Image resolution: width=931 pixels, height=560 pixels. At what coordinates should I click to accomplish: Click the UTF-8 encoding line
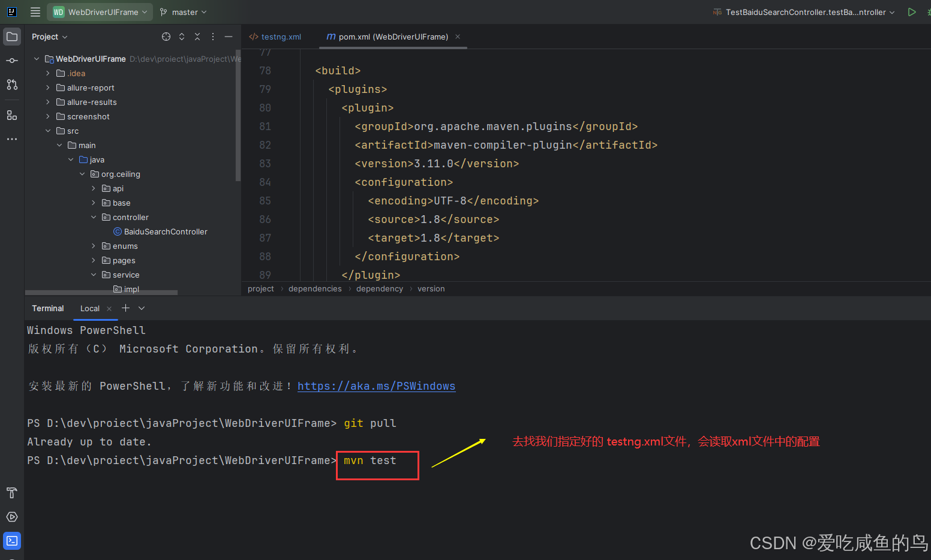coord(454,201)
